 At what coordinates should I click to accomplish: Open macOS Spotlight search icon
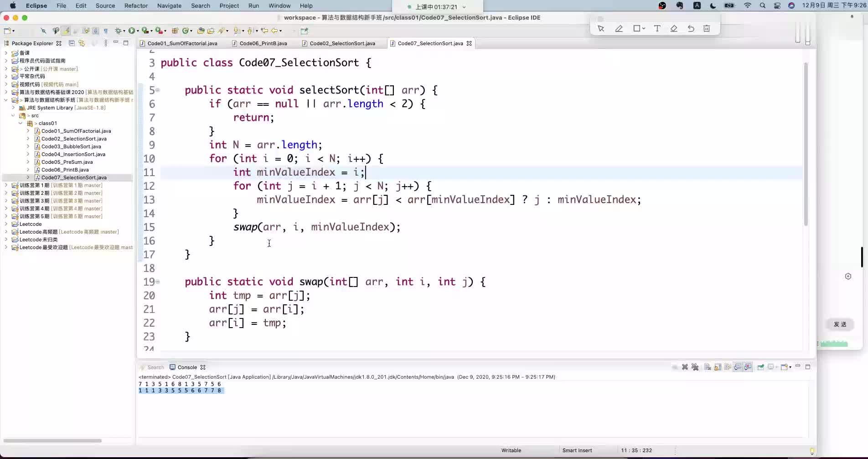coord(763,5)
